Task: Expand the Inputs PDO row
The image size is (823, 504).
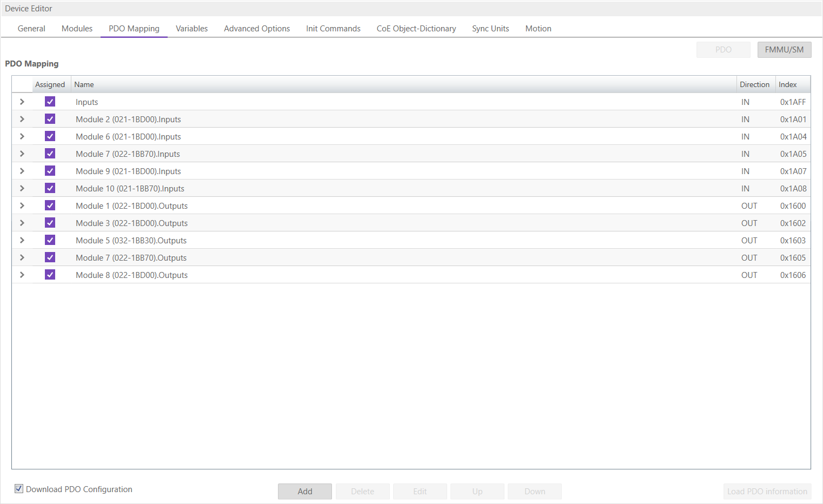Action: (x=22, y=102)
